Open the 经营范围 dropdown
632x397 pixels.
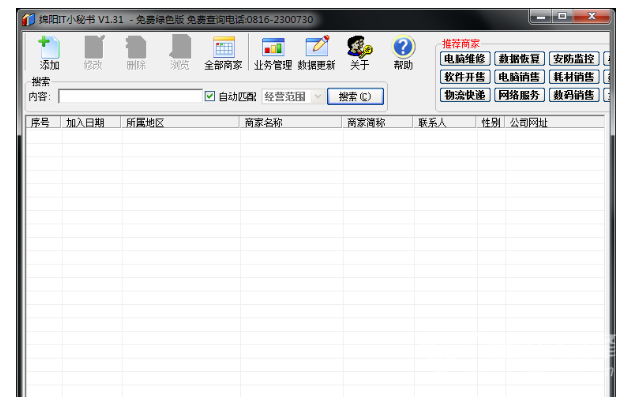[293, 97]
